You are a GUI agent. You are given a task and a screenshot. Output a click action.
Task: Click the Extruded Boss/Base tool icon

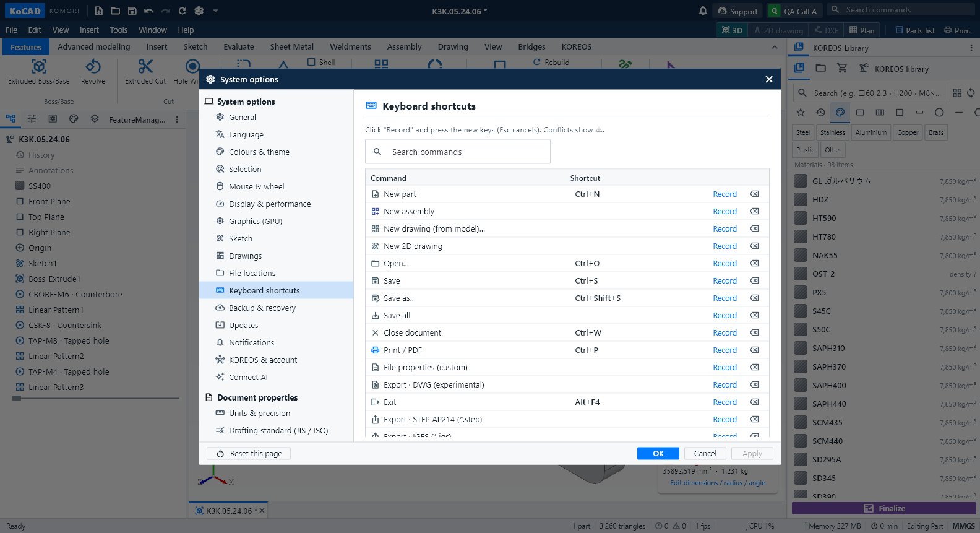[39, 66]
